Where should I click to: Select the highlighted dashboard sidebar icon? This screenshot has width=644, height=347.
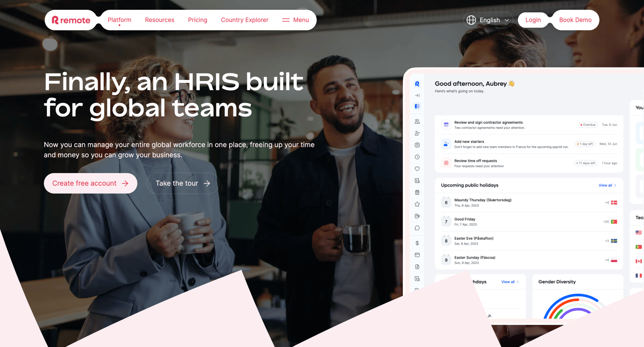tap(417, 107)
